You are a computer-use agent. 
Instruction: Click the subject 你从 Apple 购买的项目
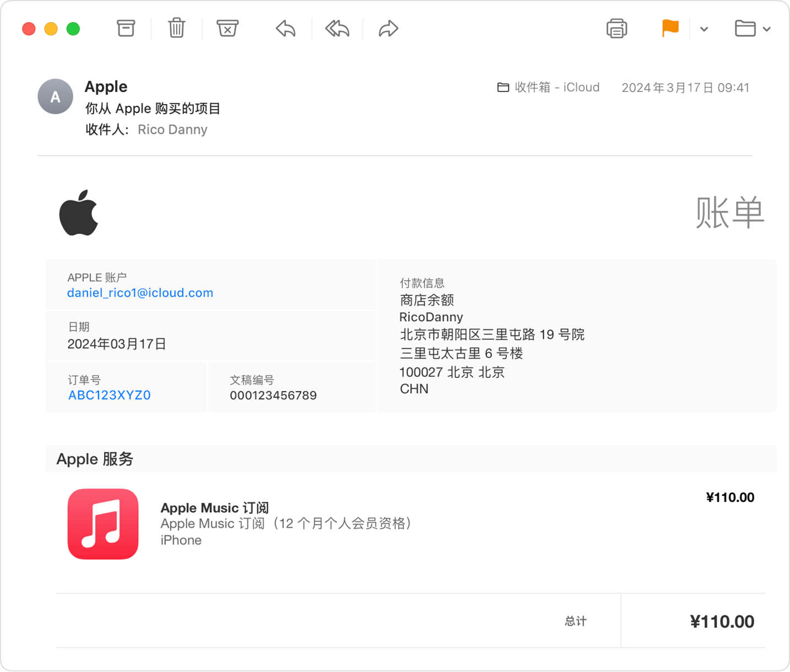(x=153, y=109)
